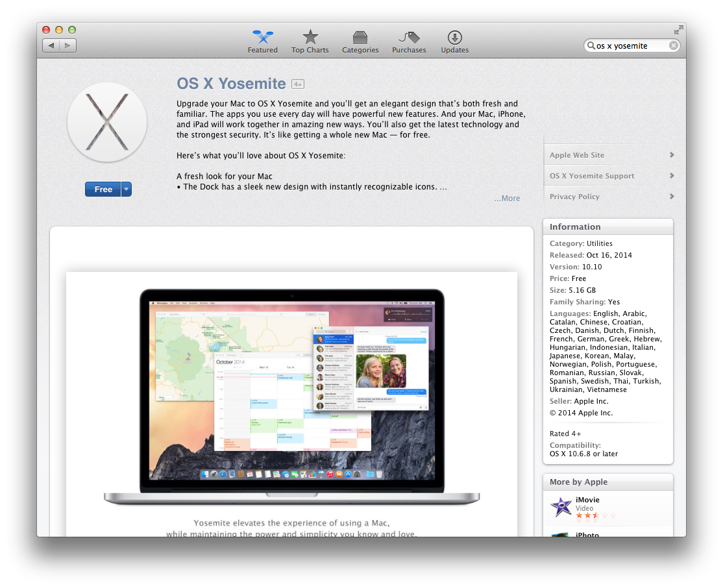Go back with the left arrow button
The height and width of the screenshot is (588, 723).
coord(51,45)
